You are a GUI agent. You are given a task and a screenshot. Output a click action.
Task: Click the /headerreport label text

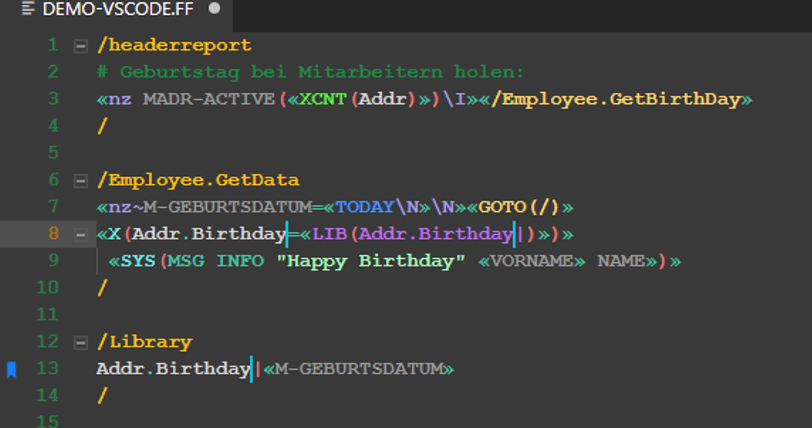174,46
